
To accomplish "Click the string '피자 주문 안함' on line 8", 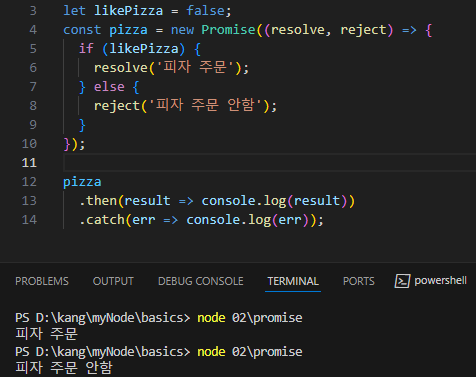I will coord(205,105).
